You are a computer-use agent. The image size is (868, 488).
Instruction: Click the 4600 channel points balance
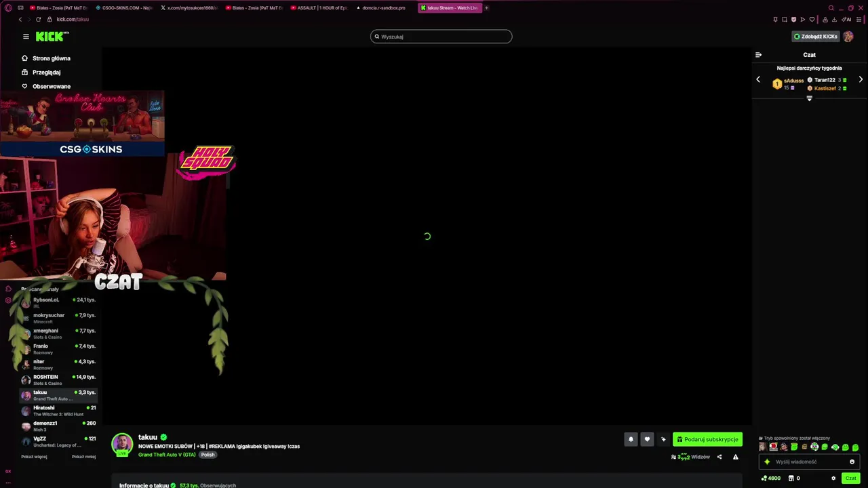(771, 478)
